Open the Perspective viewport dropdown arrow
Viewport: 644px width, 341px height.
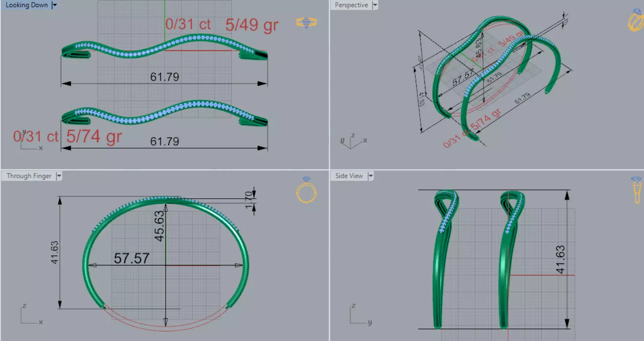[x=375, y=5]
